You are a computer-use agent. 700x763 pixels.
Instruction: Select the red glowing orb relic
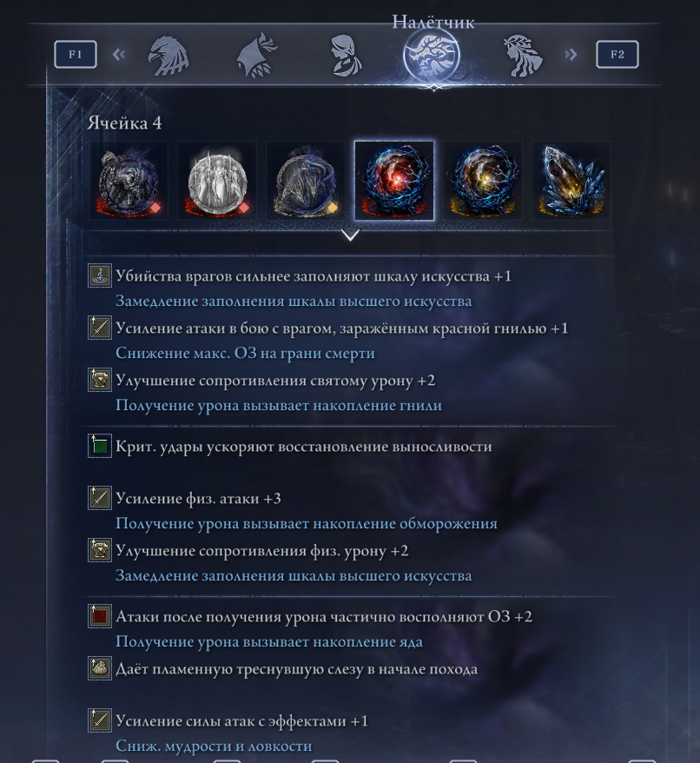pyautogui.click(x=394, y=181)
